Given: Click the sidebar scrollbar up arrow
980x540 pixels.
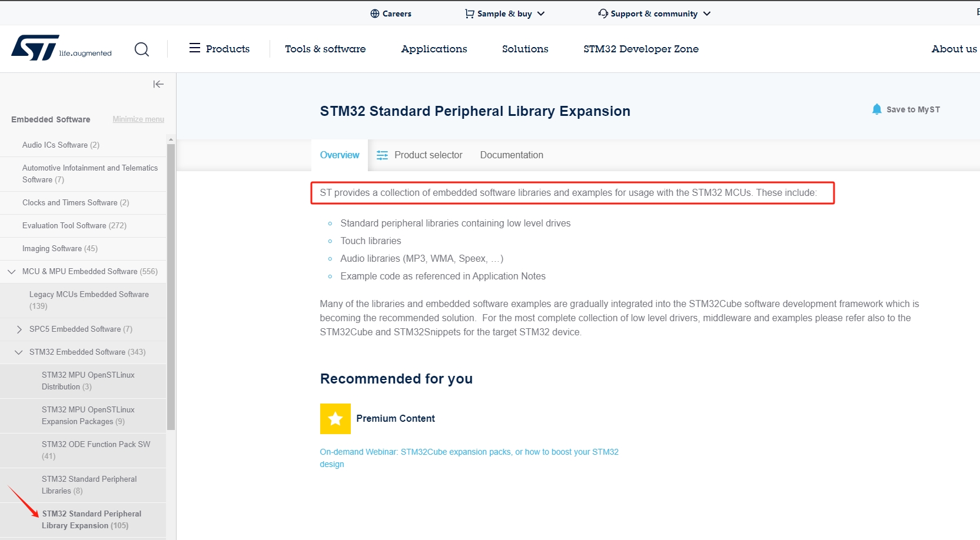Looking at the screenshot, I should tap(171, 140).
